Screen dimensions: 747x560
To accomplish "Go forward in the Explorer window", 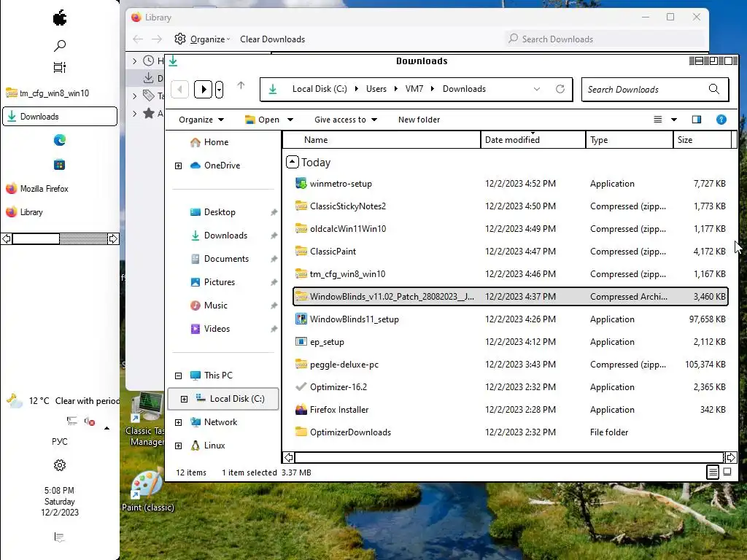I will click(203, 89).
